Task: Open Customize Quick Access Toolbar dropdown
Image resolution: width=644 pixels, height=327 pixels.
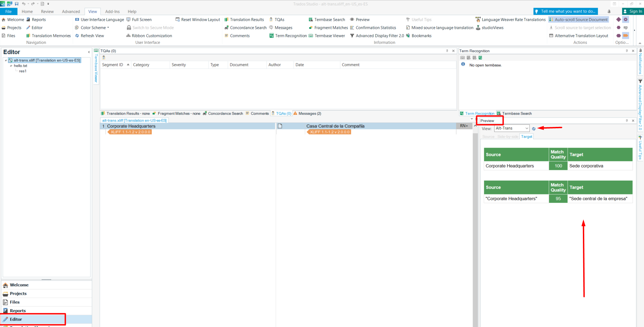Action: (48, 4)
